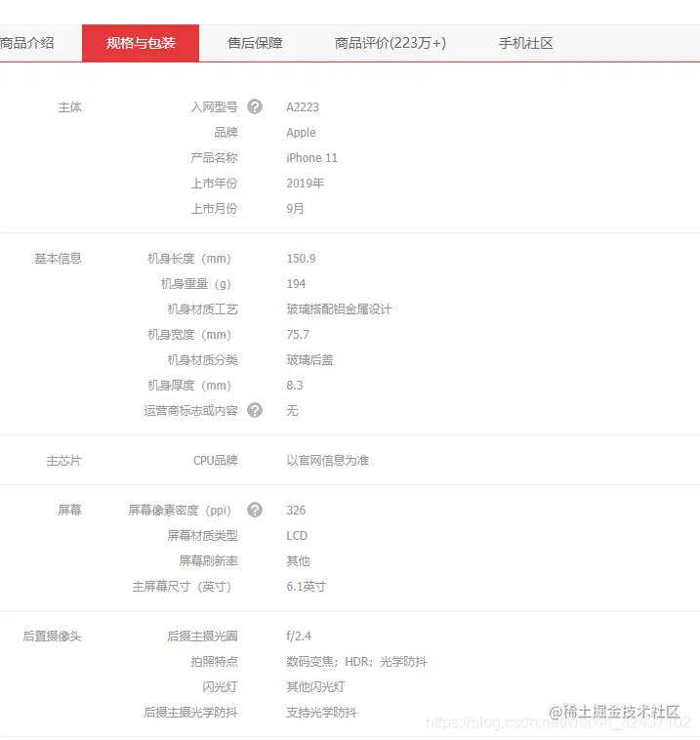Click the 屏幕刷新率 label
Viewport: 700px width, 740px height.
(x=208, y=561)
